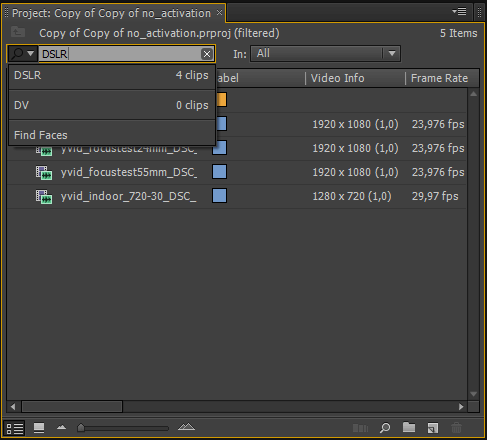The image size is (487, 440).
Task: Choose Find Faces in search menu
Action: (111, 135)
